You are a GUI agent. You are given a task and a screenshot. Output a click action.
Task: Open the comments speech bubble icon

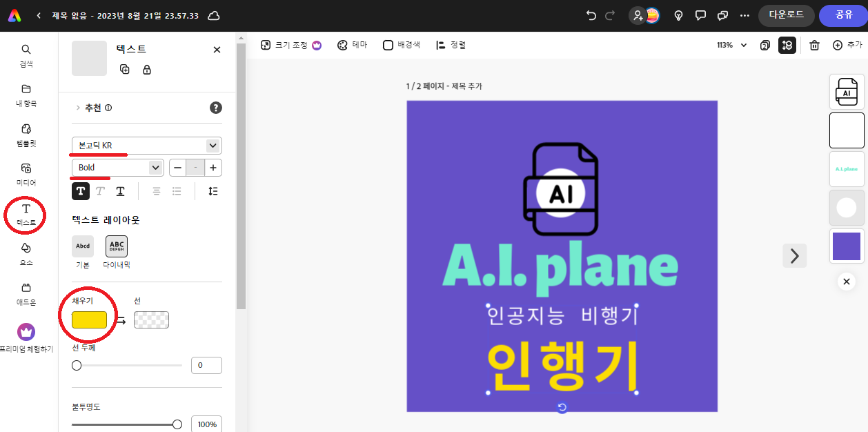point(700,15)
